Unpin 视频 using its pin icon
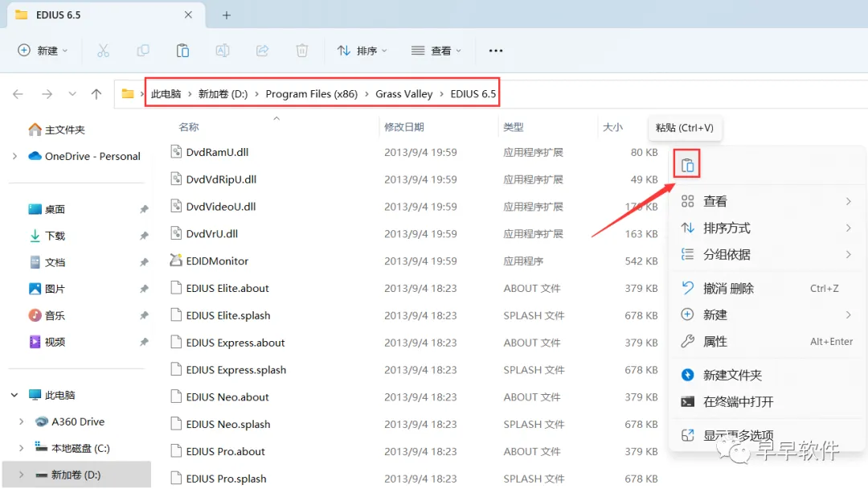868x489 pixels. coord(144,342)
